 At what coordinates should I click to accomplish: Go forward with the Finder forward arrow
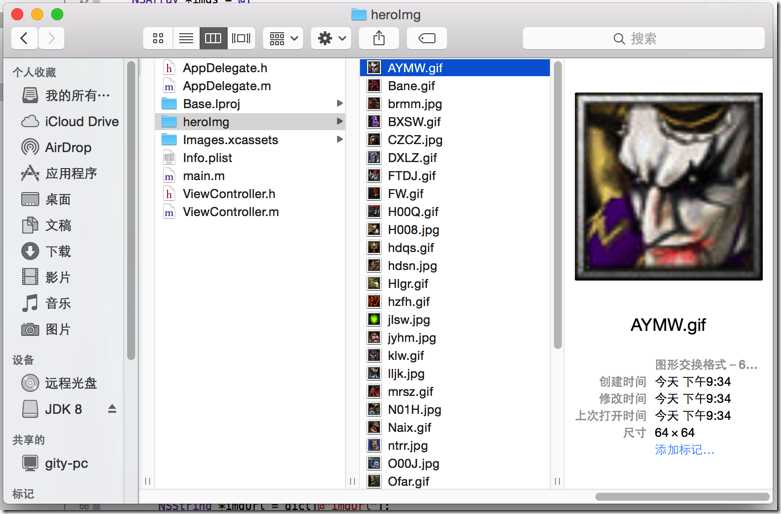(51, 38)
